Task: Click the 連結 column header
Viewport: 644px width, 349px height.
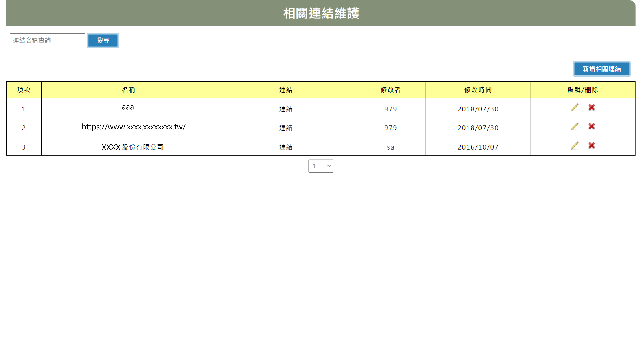Action: (x=286, y=90)
